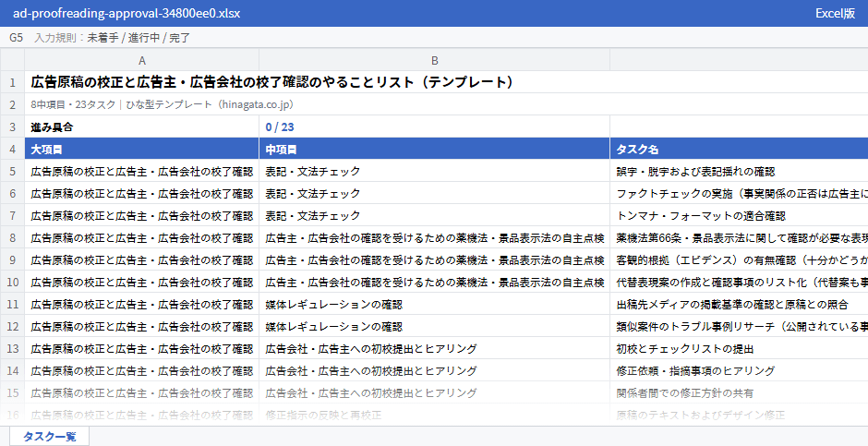
Task: Click the 客観的根拠（エビデンス） task cell
Action: (x=739, y=260)
